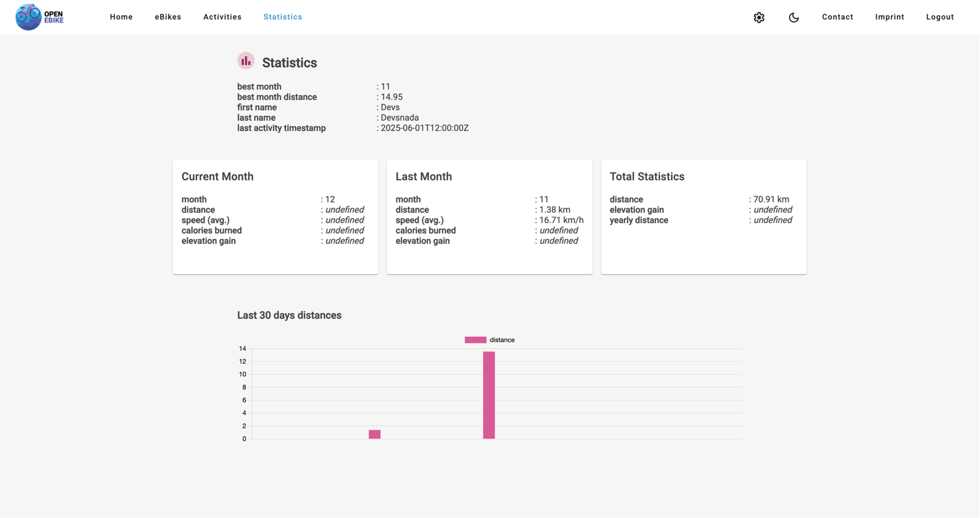The height and width of the screenshot is (518, 980).
Task: Logout of the application
Action: tap(940, 17)
